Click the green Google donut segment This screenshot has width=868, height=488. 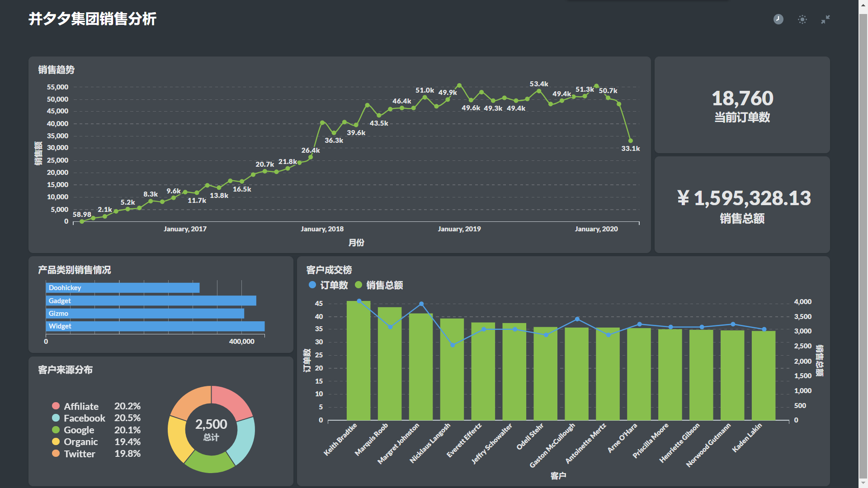coord(209,462)
